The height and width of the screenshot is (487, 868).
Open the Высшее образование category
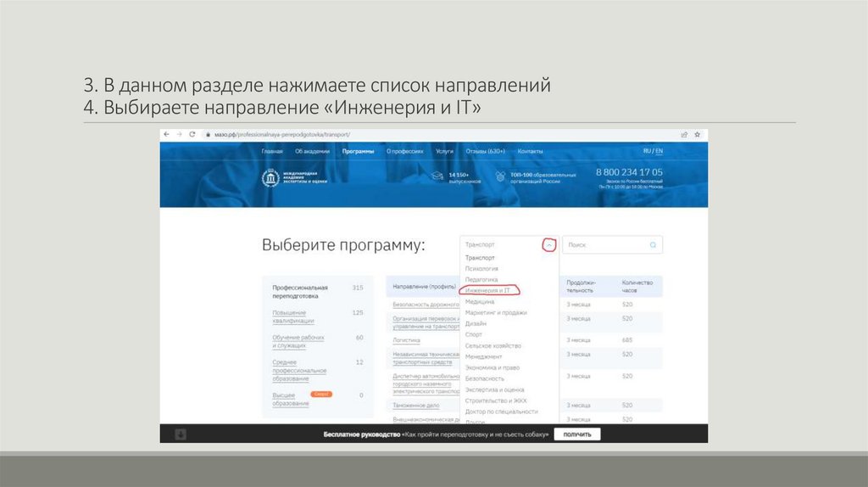click(x=291, y=400)
